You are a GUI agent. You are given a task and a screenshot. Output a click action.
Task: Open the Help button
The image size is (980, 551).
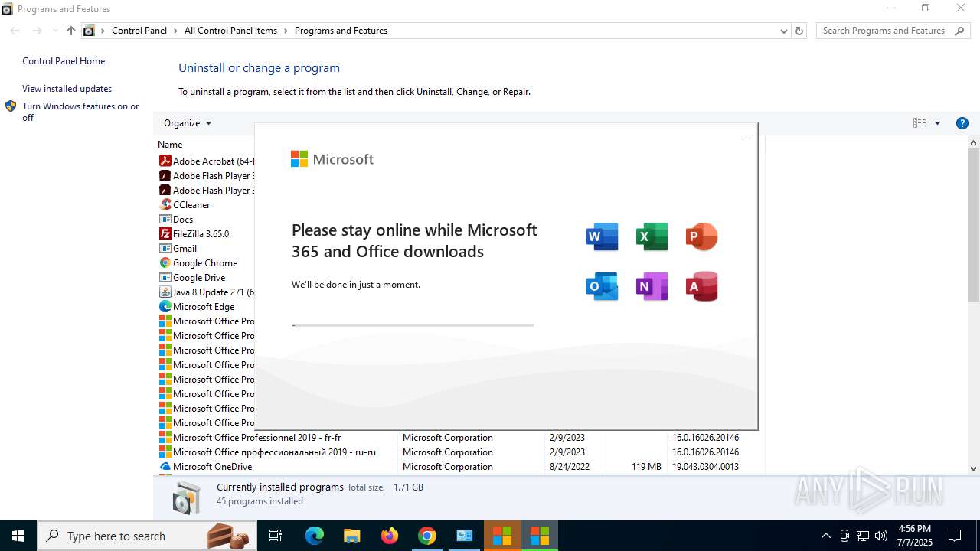[x=962, y=123]
